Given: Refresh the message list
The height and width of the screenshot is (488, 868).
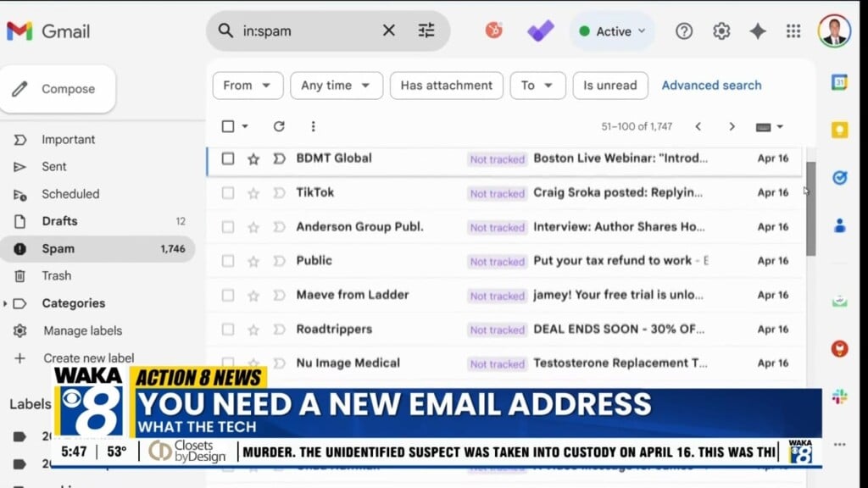Looking at the screenshot, I should coord(279,127).
